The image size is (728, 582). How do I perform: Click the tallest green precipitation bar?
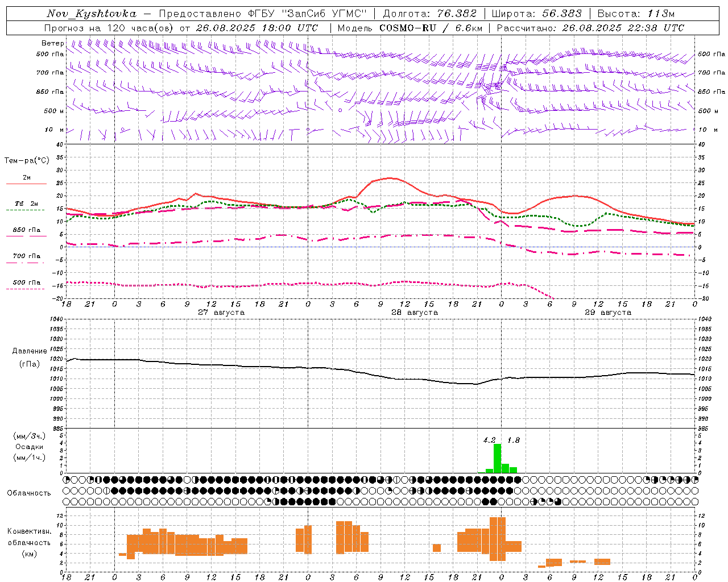(497, 458)
